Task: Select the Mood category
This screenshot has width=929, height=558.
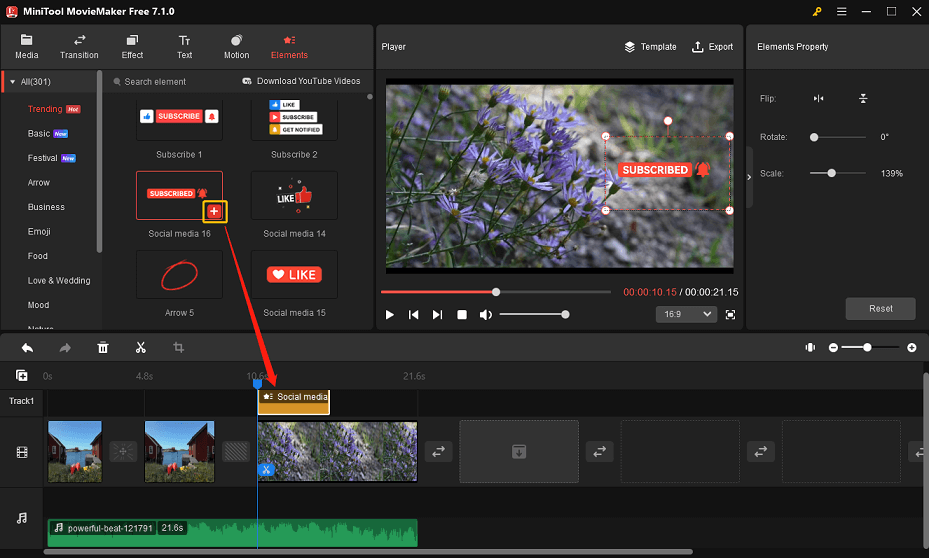Action: (x=39, y=305)
